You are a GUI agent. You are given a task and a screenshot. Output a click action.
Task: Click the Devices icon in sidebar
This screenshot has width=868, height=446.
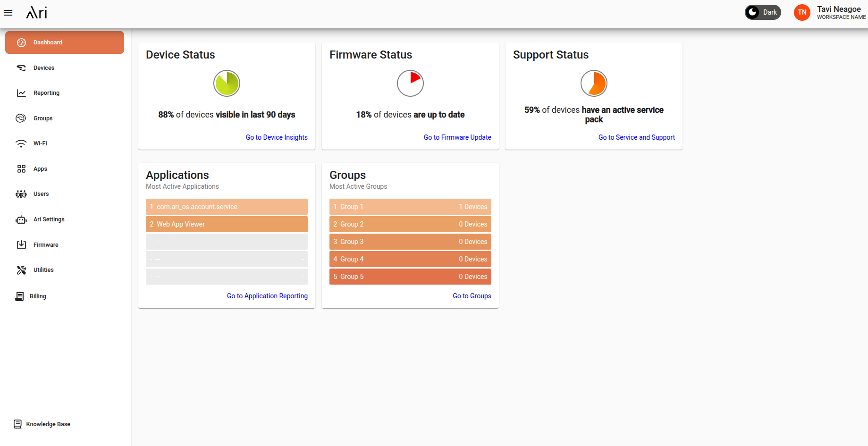coord(21,68)
